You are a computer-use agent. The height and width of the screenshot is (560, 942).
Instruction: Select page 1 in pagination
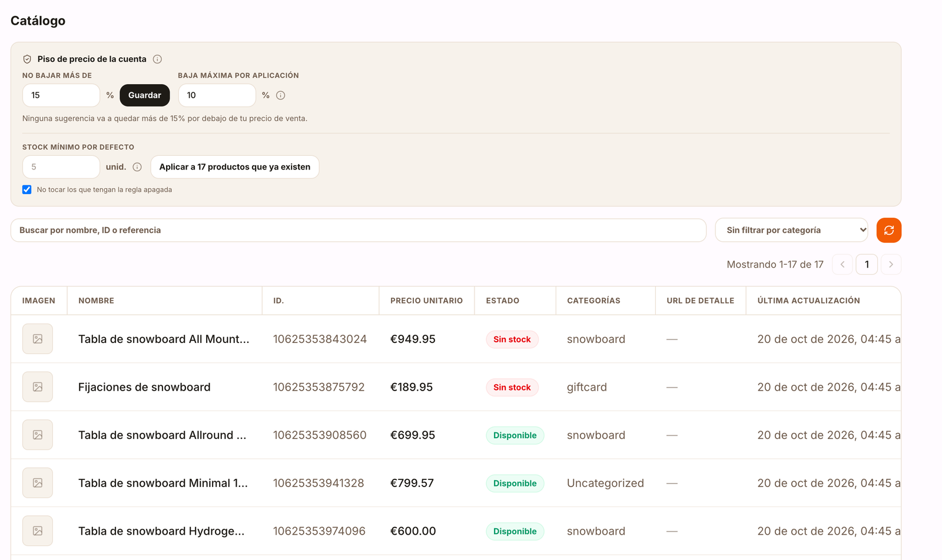click(x=867, y=265)
